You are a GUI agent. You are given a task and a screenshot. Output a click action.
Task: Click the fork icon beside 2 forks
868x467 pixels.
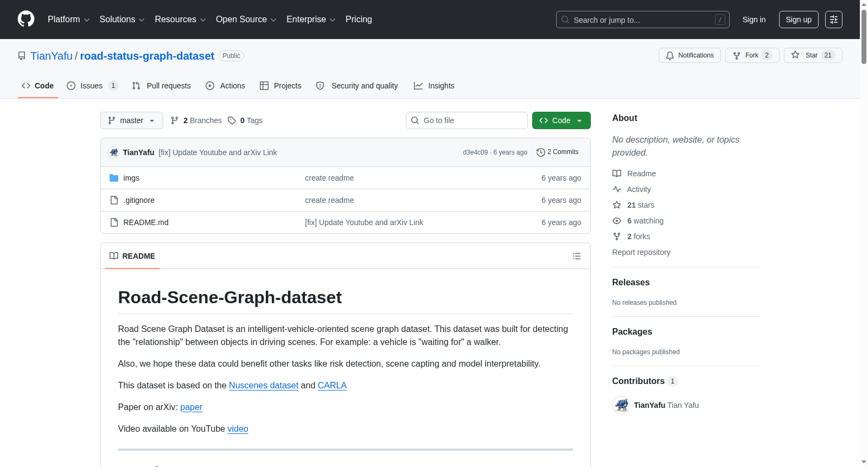point(617,236)
